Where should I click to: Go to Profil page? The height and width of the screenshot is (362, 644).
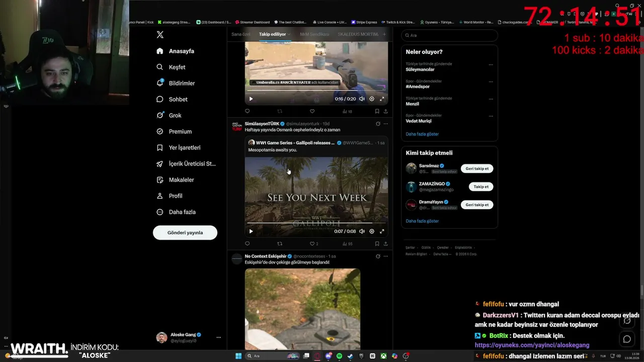tap(170, 196)
